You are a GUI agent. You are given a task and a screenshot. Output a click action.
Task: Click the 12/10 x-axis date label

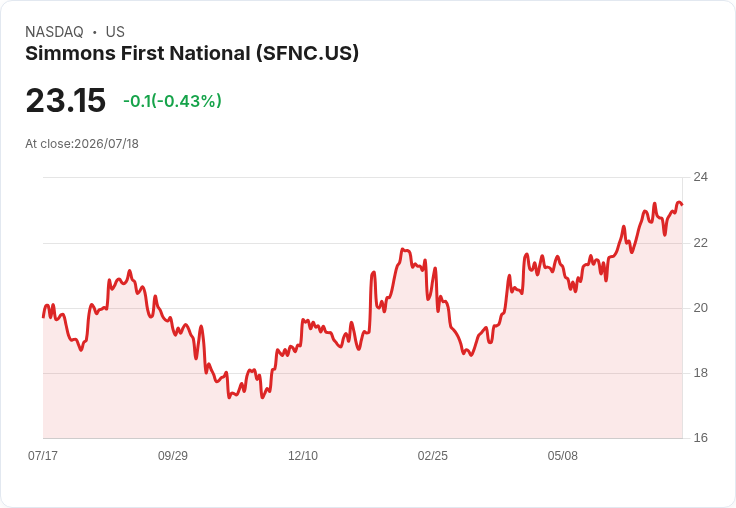(303, 455)
